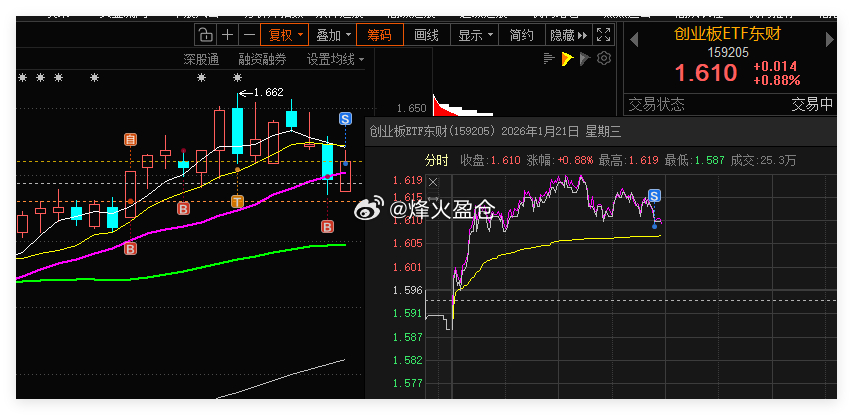Open chip distribution settings gear
This screenshot has width=853, height=415.
604,58
